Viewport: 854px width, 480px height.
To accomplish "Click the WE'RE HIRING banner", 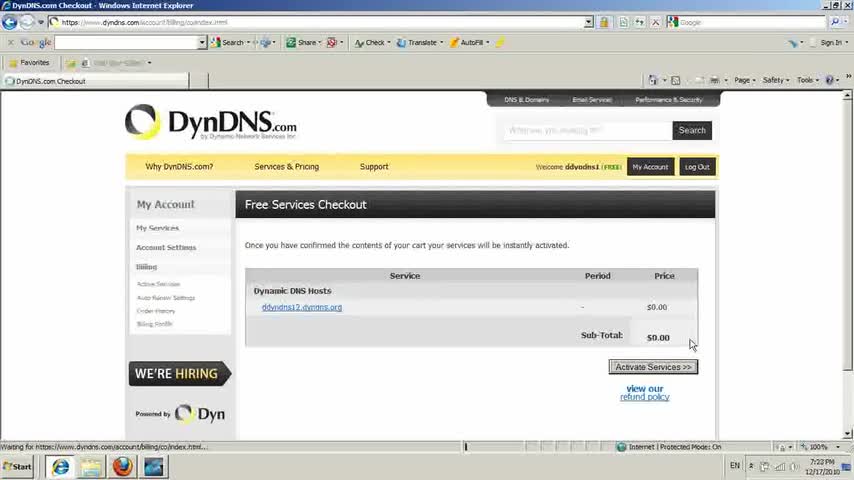I will [x=180, y=374].
